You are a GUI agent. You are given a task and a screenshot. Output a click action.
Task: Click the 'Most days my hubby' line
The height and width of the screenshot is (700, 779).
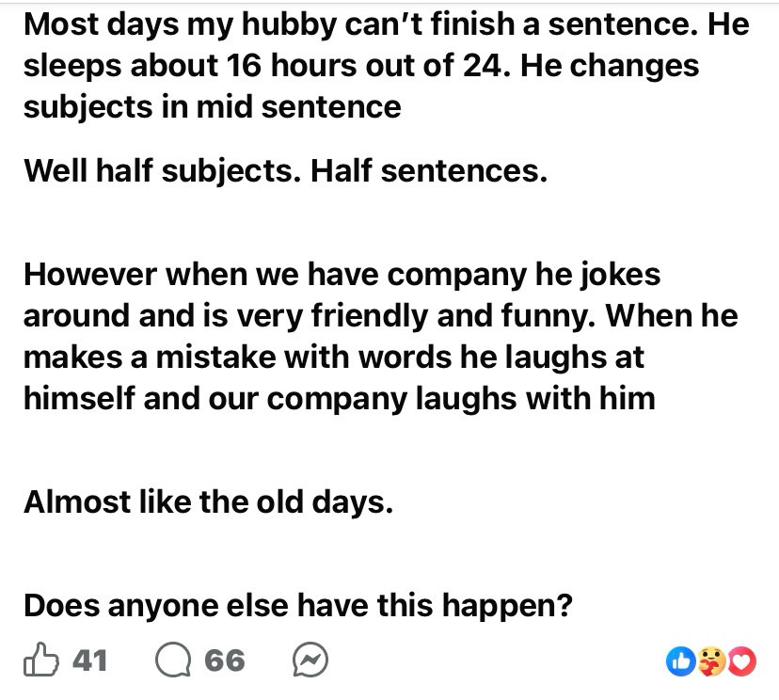tap(386, 24)
